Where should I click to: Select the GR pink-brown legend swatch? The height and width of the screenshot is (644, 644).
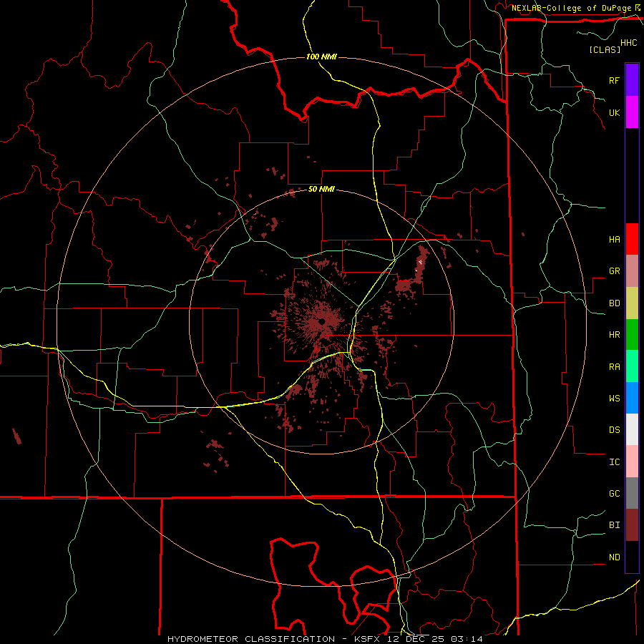[x=632, y=271]
